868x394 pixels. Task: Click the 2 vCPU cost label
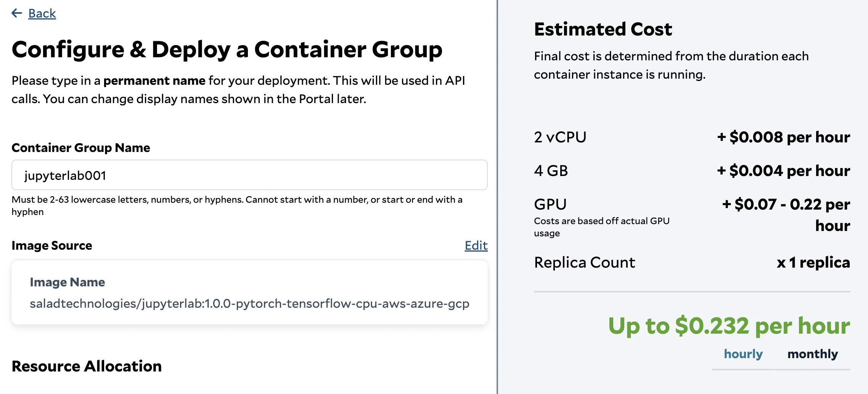560,137
